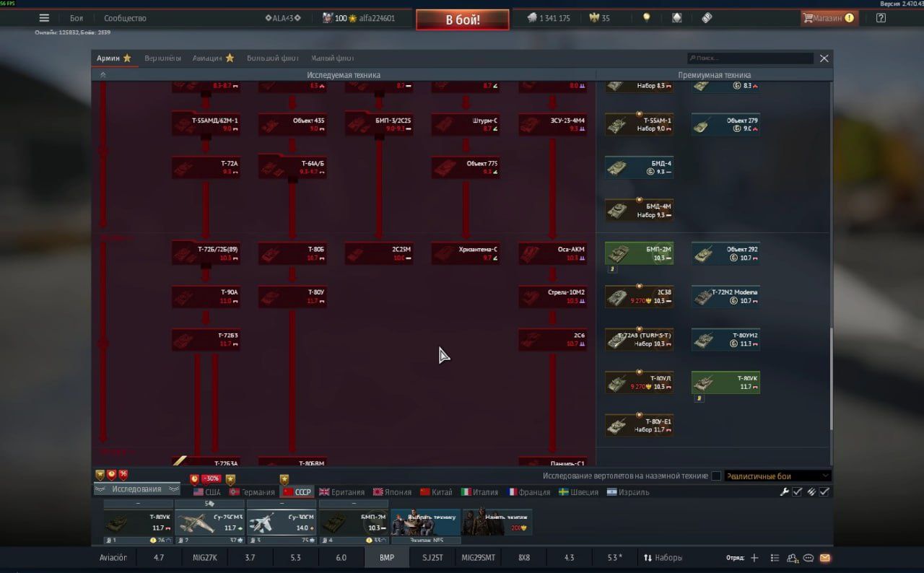Viewport: 924px width, 573px height.
Task: Open the alfa224601 player profile
Action: [x=359, y=18]
